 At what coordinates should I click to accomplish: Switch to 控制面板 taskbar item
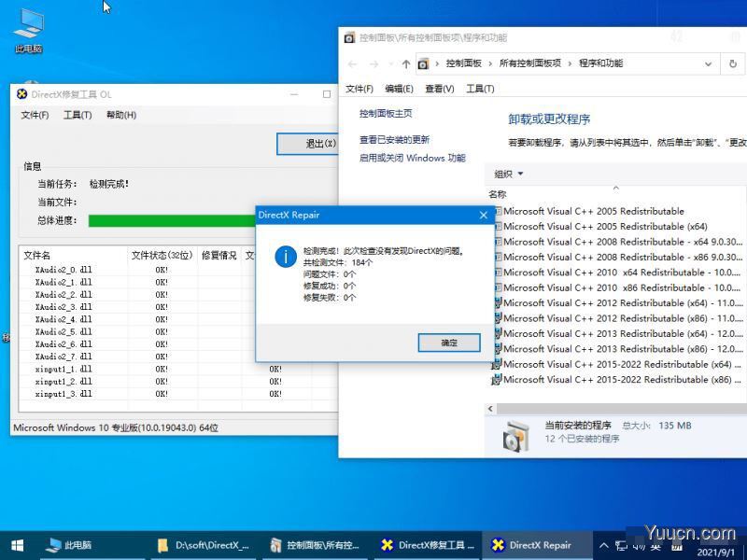[316, 546]
